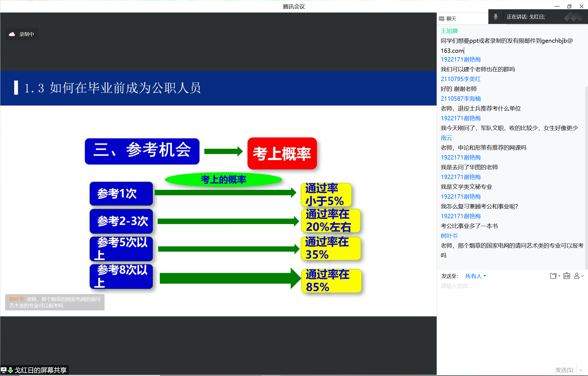Select the name 1922171谢艳梅 in chat
Viewport: 588px width, 376px height.
tap(461, 59)
